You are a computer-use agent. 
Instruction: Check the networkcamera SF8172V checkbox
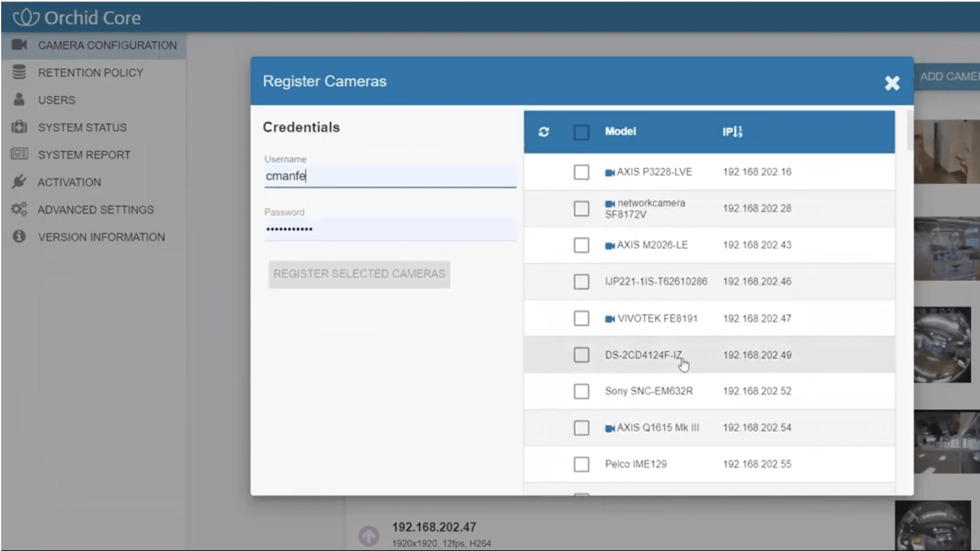click(x=581, y=209)
